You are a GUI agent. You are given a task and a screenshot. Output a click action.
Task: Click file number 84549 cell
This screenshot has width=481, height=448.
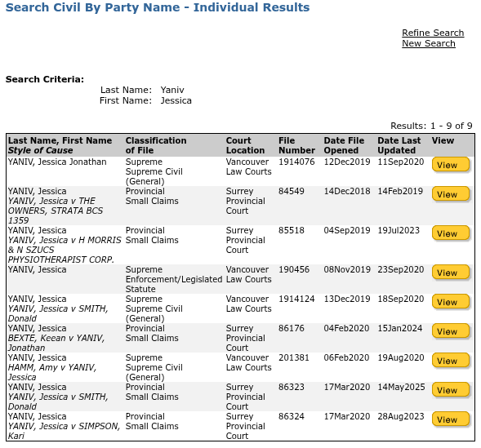pyautogui.click(x=292, y=191)
